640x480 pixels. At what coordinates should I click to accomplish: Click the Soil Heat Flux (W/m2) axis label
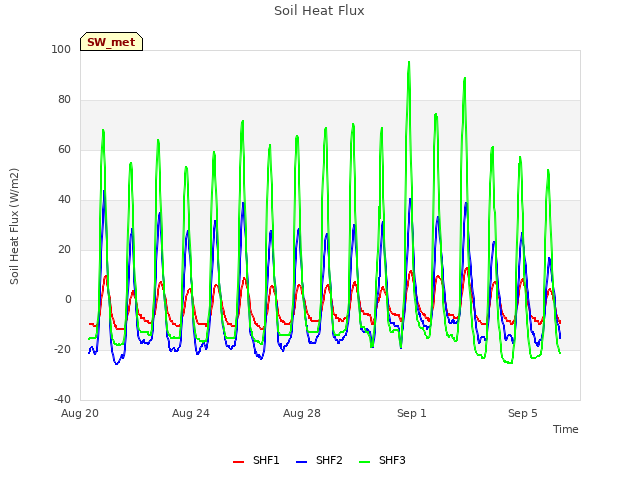(x=14, y=226)
